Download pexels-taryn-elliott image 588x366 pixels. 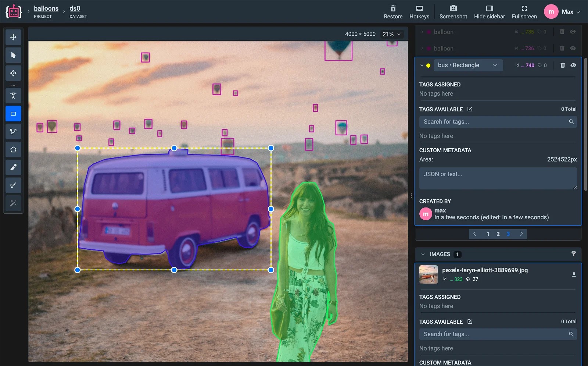[x=574, y=274]
